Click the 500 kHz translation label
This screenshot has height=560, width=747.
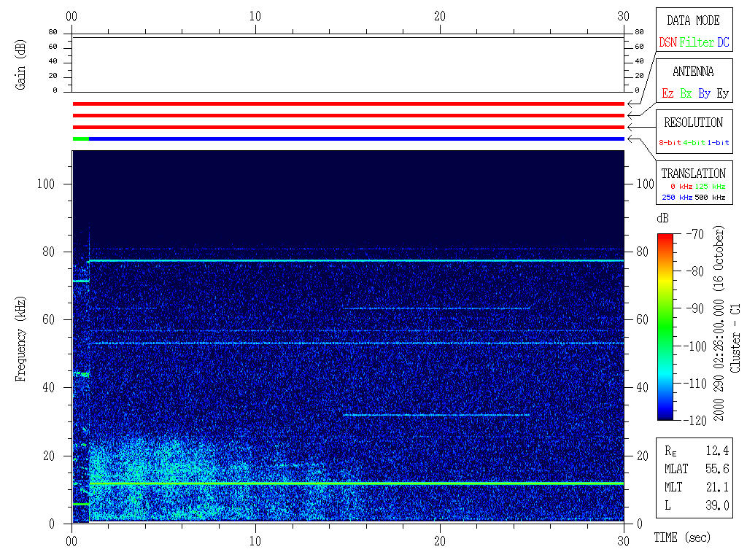coord(710,198)
